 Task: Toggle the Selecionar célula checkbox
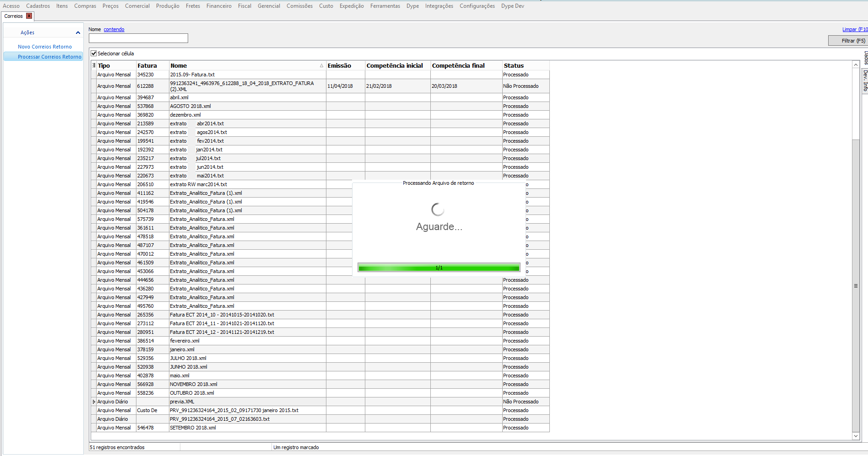tap(94, 54)
